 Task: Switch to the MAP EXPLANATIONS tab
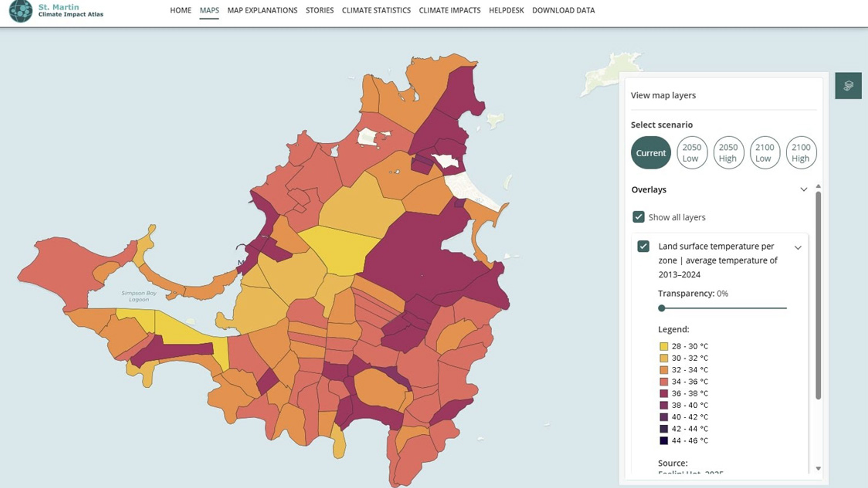coord(263,10)
